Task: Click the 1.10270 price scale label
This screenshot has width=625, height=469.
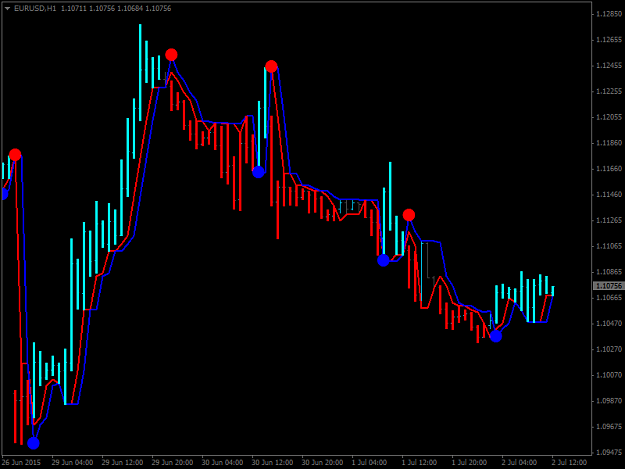Action: (609, 349)
